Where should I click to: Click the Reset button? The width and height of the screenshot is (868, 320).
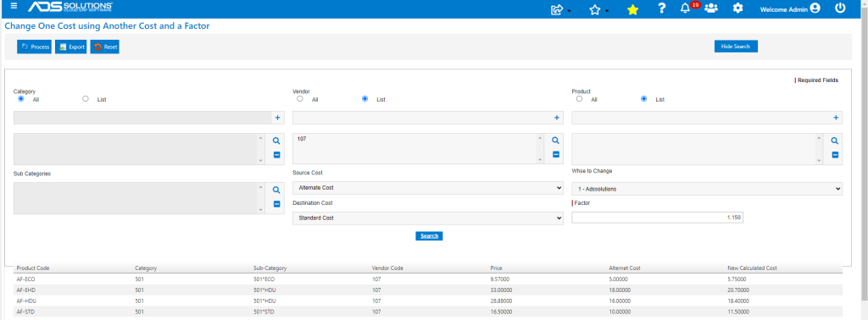coord(104,47)
